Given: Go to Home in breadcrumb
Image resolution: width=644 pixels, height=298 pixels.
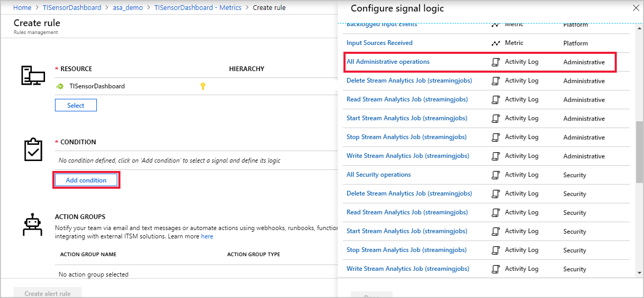Looking at the screenshot, I should (22, 8).
